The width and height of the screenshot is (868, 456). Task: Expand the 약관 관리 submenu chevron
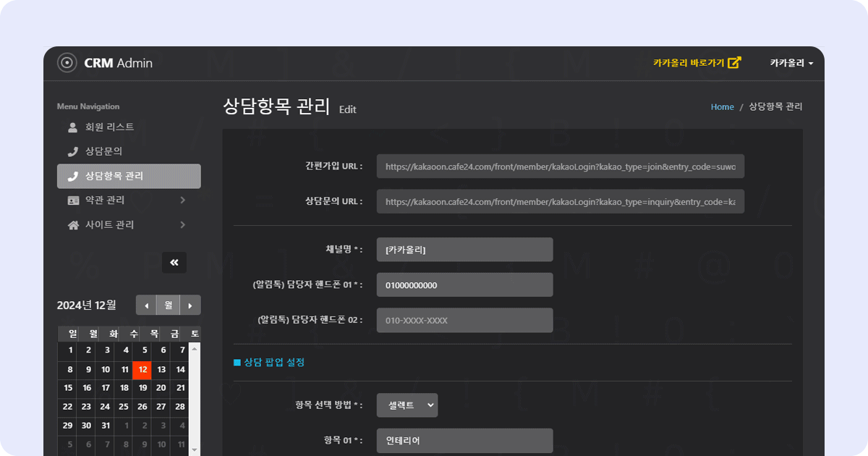tap(183, 200)
